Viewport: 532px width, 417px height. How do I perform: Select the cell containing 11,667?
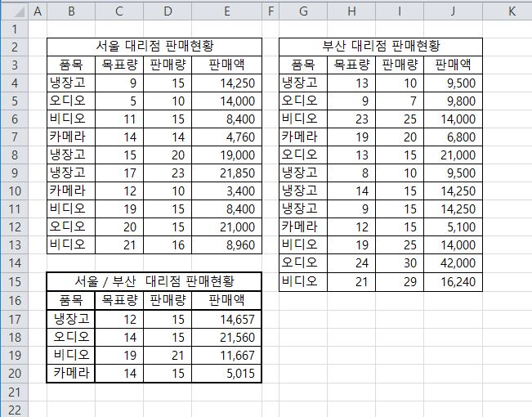(226, 356)
